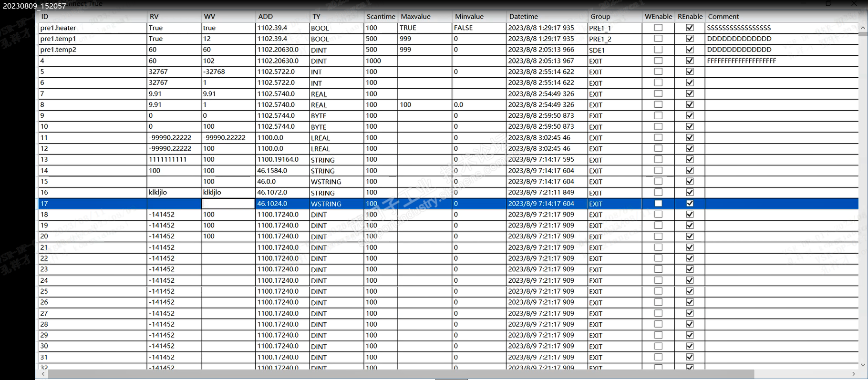The width and height of the screenshot is (868, 380).
Task: Enable WEnable checkbox for pre1.heater row
Action: coord(658,28)
